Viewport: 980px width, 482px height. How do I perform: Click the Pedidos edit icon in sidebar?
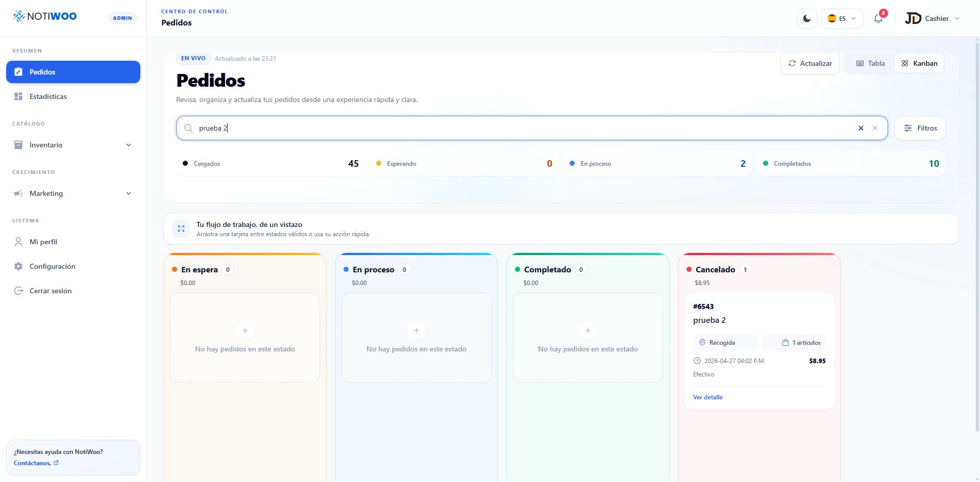click(x=18, y=72)
